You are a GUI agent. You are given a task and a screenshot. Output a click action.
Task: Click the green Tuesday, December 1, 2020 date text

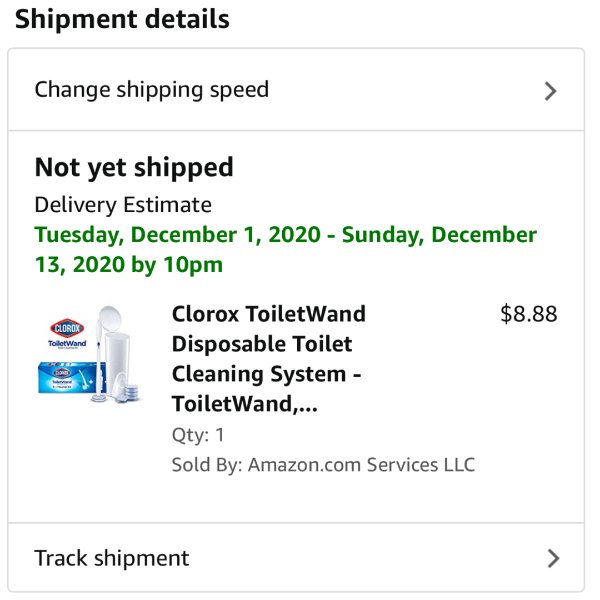[178, 235]
